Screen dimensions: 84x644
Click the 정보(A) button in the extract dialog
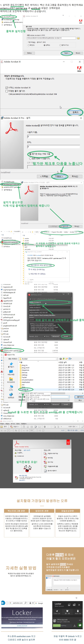click(x=29, y=53)
